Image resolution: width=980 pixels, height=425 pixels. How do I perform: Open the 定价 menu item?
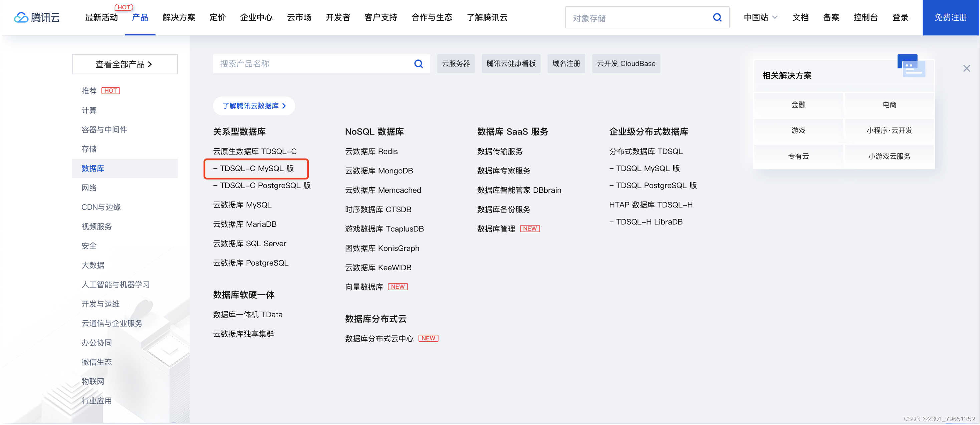pyautogui.click(x=218, y=17)
